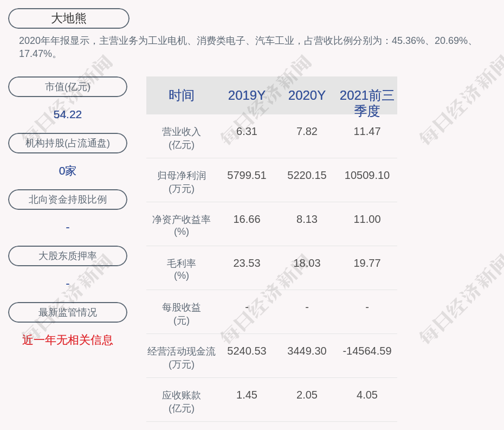504x430 pixels.
Task: Click the red 近一年无相关信息 text
Action: (68, 340)
